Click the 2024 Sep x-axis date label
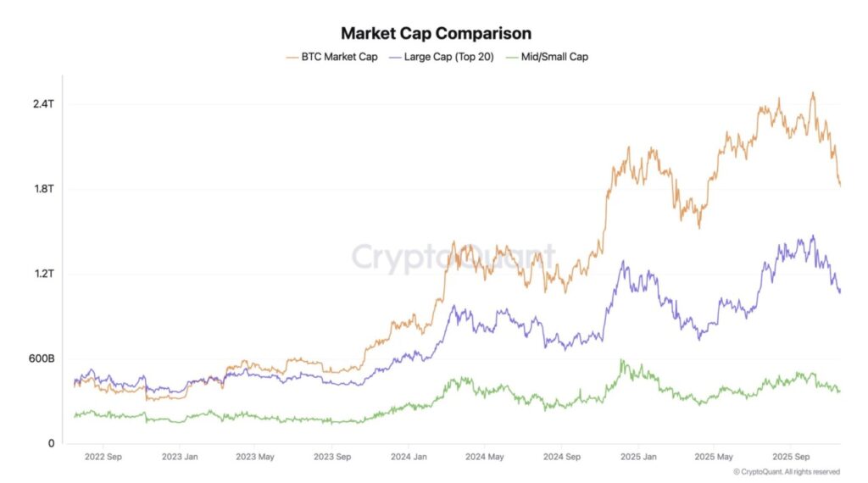This screenshot has height=483, width=868. (560, 456)
